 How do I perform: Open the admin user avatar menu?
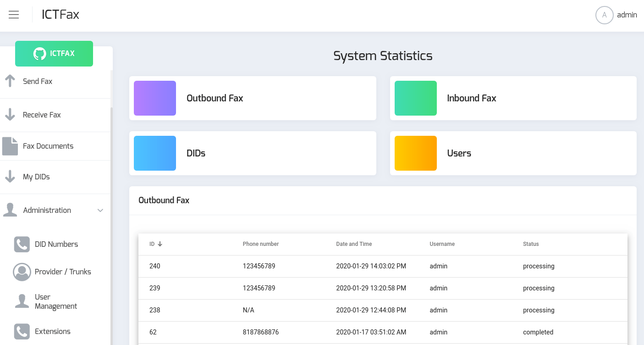tap(605, 15)
